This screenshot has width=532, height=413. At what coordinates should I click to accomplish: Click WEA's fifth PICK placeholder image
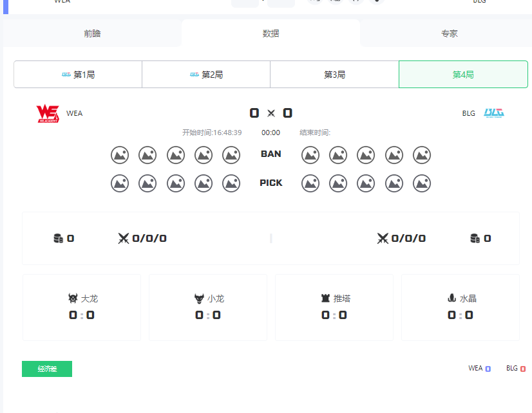pyautogui.click(x=231, y=183)
